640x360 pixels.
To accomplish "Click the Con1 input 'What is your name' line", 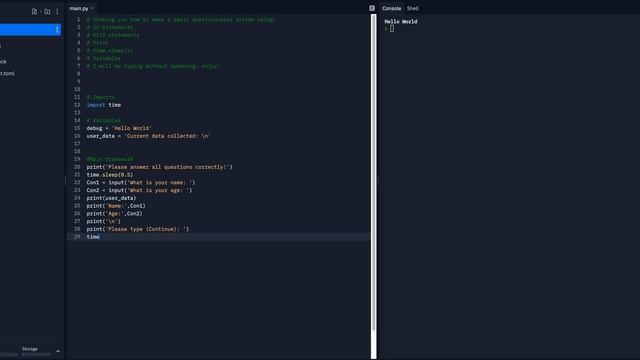I will point(141,182).
